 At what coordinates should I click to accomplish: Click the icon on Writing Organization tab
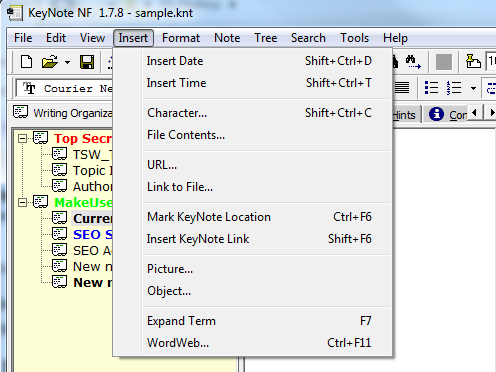(21, 112)
